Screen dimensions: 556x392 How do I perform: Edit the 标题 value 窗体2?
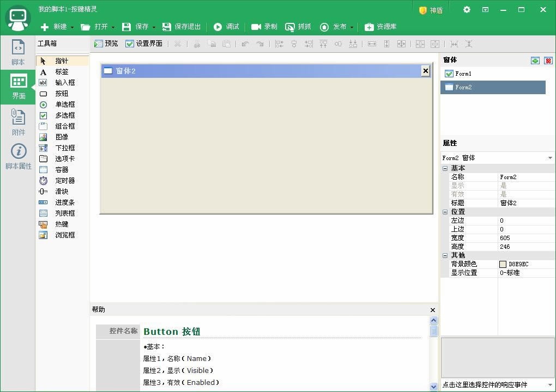(x=527, y=203)
